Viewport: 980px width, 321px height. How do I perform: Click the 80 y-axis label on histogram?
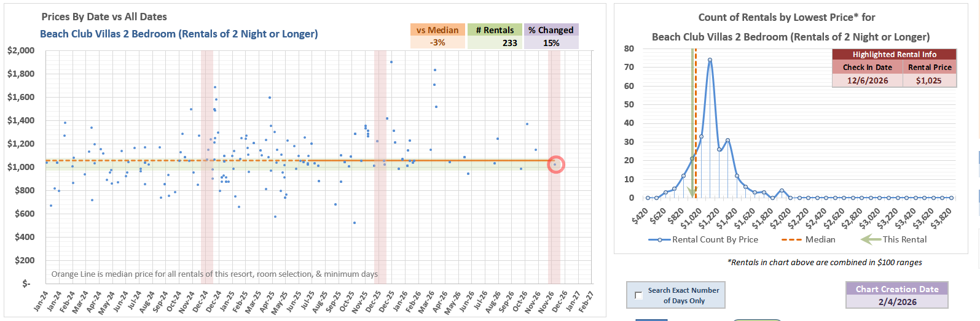coord(629,48)
